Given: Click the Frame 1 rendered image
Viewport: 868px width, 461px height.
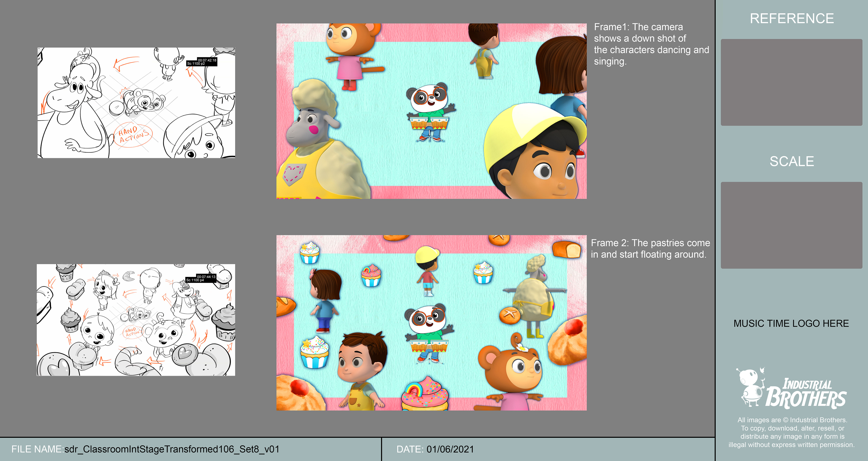Looking at the screenshot, I should click(431, 111).
